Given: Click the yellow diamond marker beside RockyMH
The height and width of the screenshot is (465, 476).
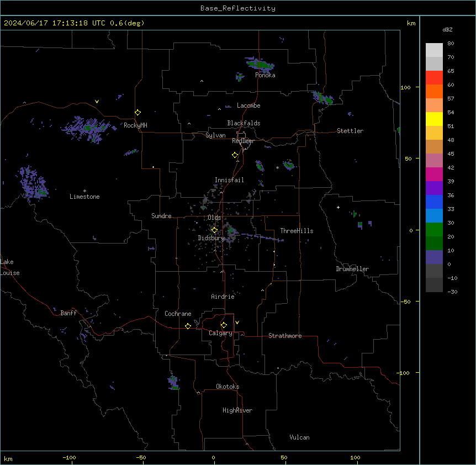Looking at the screenshot, I should [x=138, y=113].
